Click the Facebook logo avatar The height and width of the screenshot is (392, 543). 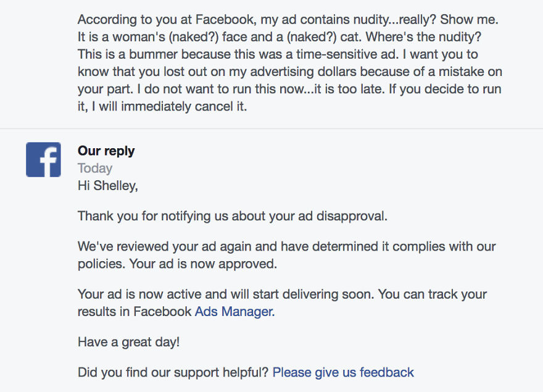click(x=43, y=159)
